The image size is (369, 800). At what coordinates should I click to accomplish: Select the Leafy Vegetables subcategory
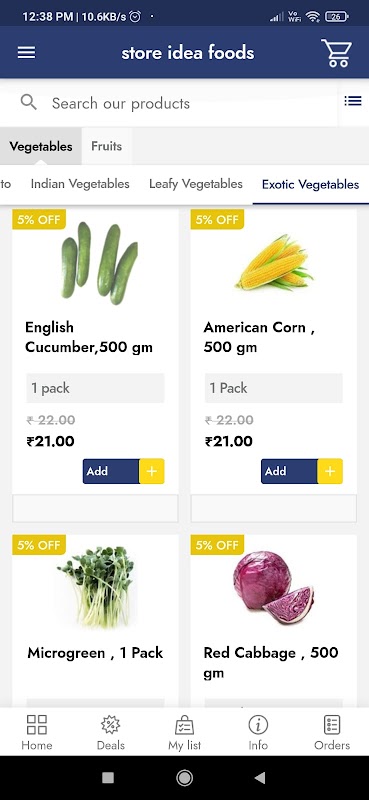click(195, 184)
